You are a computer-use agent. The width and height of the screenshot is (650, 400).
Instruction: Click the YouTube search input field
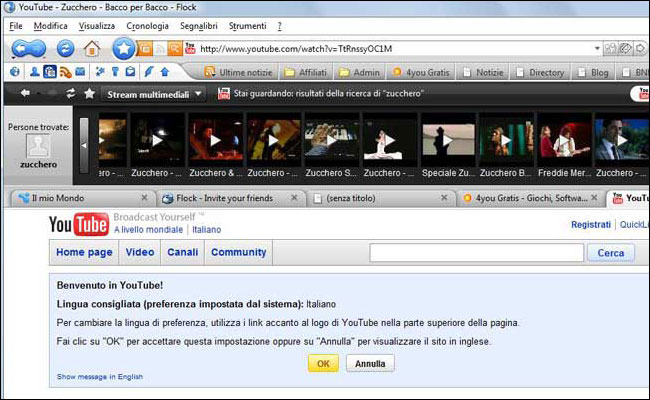click(x=475, y=253)
